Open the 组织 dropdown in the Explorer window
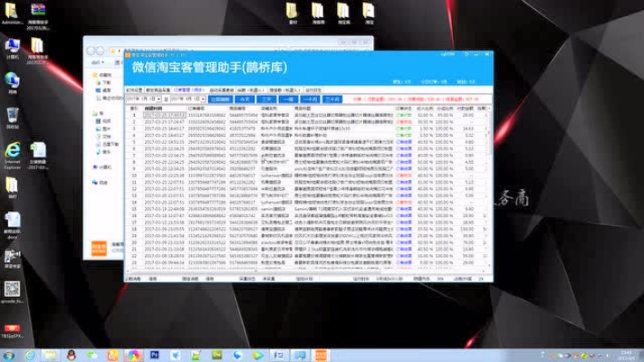The width and height of the screenshot is (644, 362). coord(97,62)
